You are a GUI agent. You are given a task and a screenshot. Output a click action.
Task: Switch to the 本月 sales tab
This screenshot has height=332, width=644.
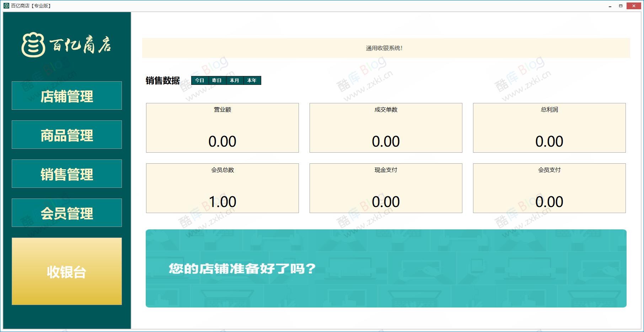pyautogui.click(x=235, y=81)
